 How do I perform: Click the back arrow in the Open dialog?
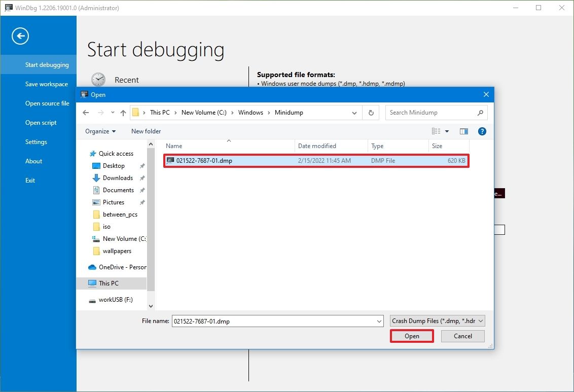coord(86,112)
